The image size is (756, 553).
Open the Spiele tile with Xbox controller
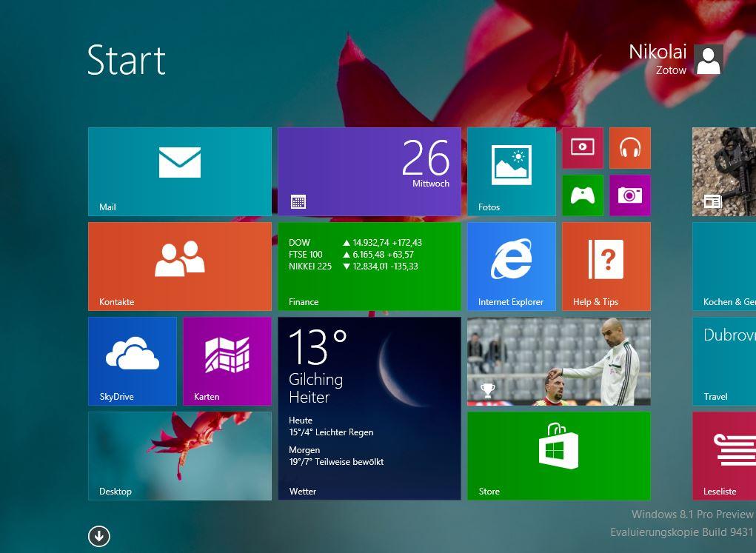click(582, 195)
